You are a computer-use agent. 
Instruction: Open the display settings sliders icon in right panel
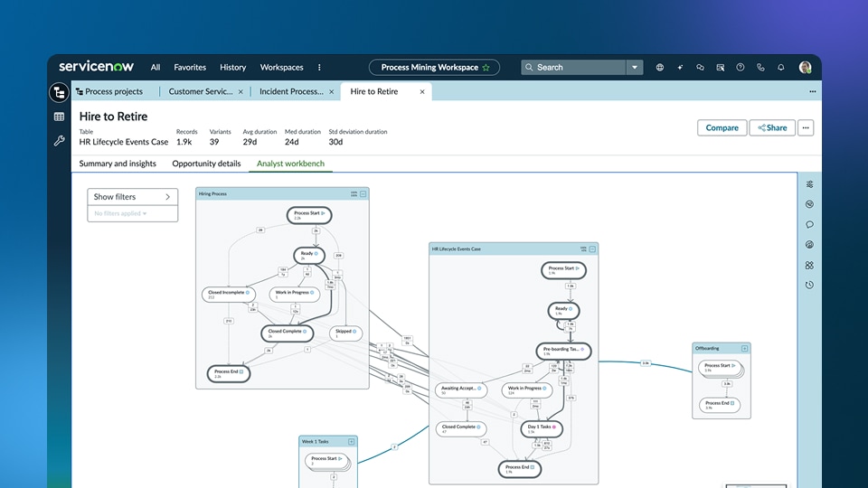coord(809,184)
